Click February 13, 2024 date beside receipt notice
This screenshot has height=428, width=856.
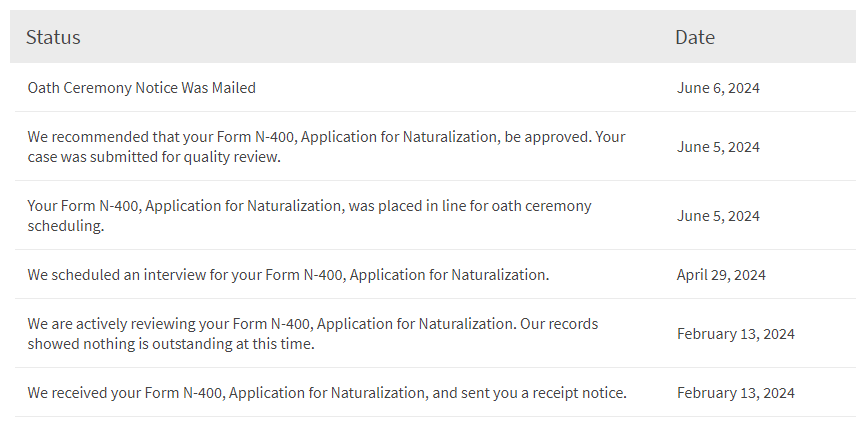[x=735, y=393]
